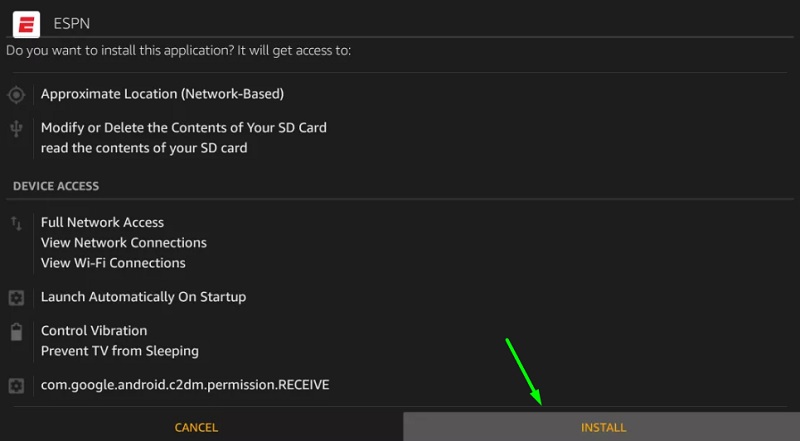
Task: Select the View Wi-Fi Connections entry
Action: 113,263
